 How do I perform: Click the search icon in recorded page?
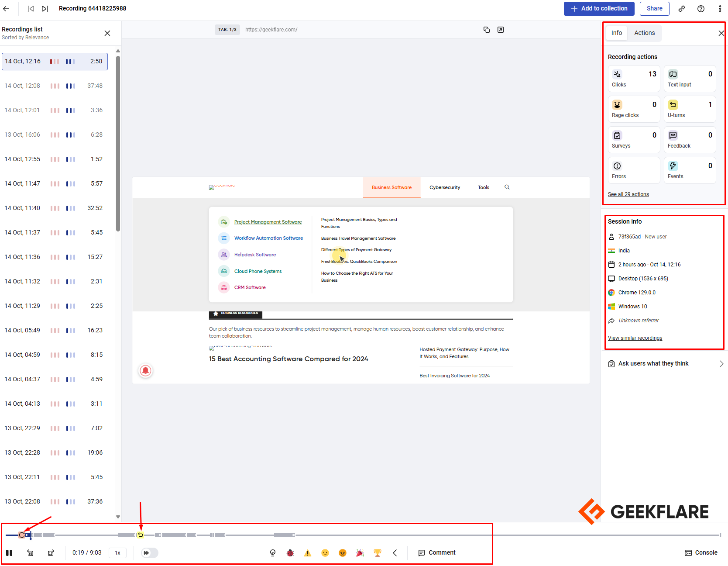(507, 187)
